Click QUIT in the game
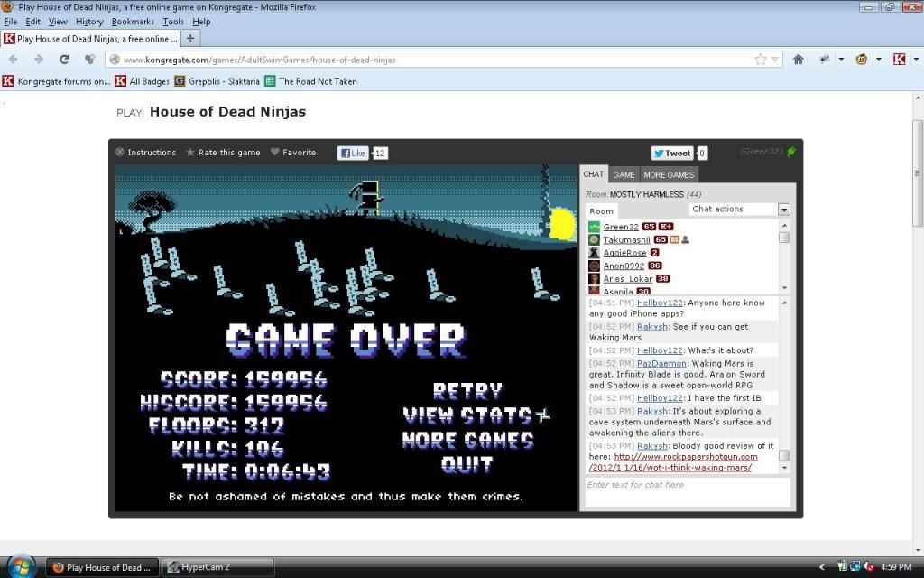This screenshot has width=924, height=578. (467, 465)
